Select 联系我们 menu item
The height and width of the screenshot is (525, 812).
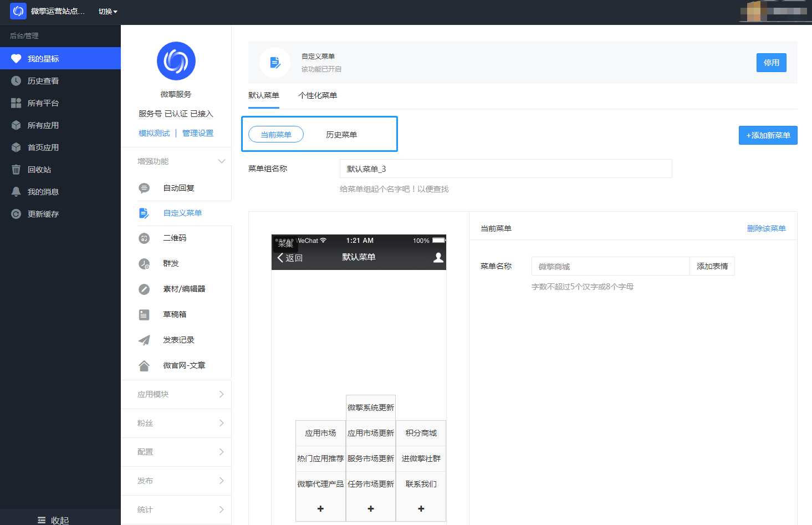tap(421, 484)
